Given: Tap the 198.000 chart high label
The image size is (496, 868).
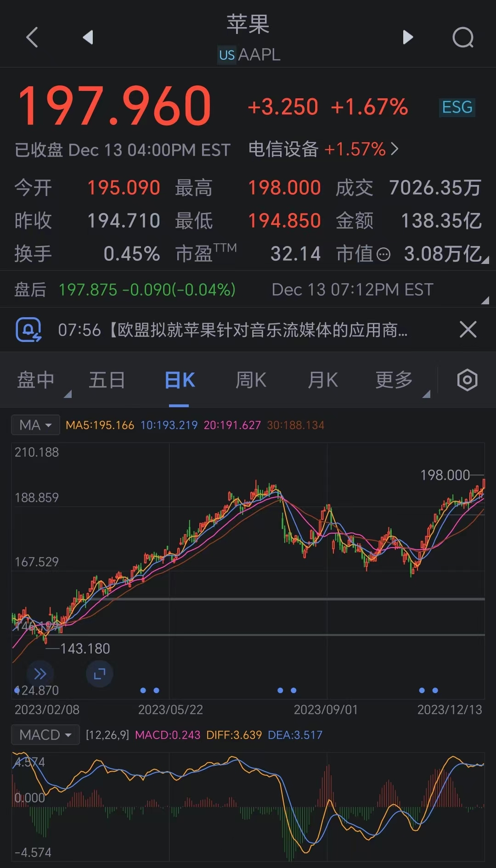Looking at the screenshot, I should pyautogui.click(x=445, y=475).
